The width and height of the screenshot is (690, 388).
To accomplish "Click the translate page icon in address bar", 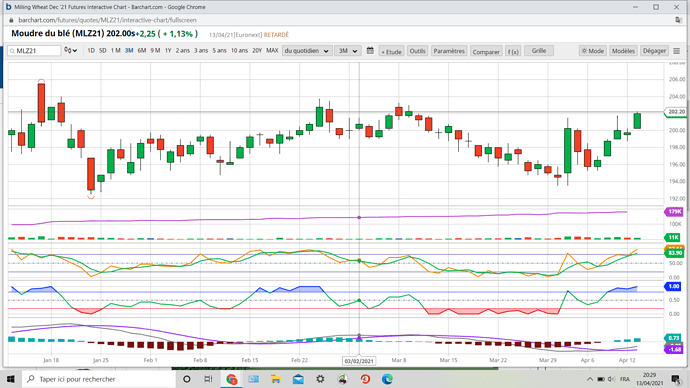I will [678, 20].
